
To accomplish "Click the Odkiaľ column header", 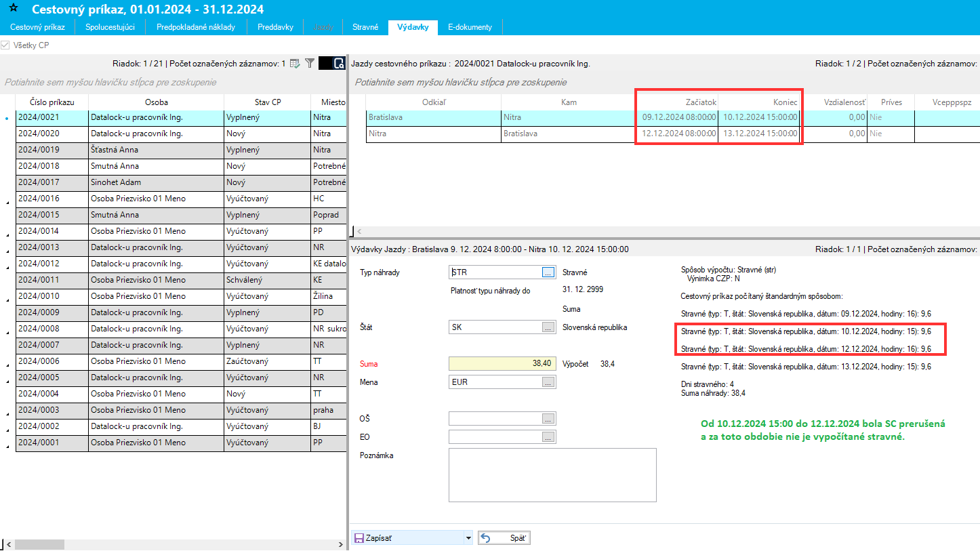I will click(x=434, y=102).
